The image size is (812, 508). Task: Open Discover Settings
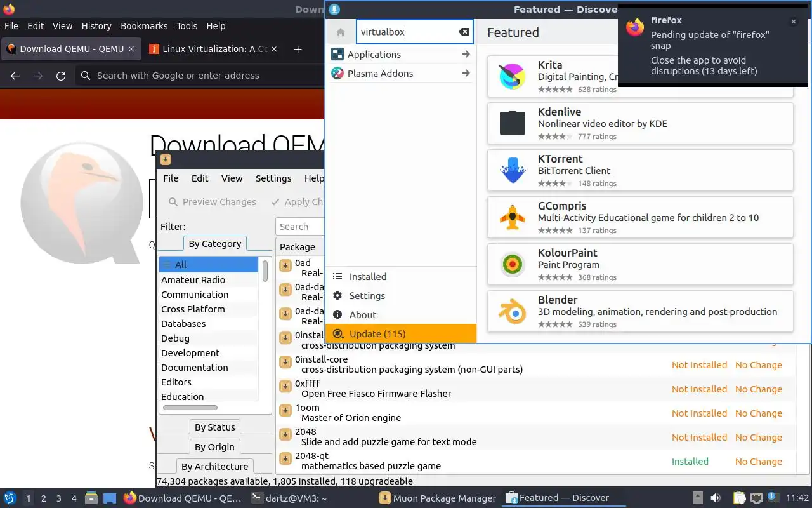400,296
